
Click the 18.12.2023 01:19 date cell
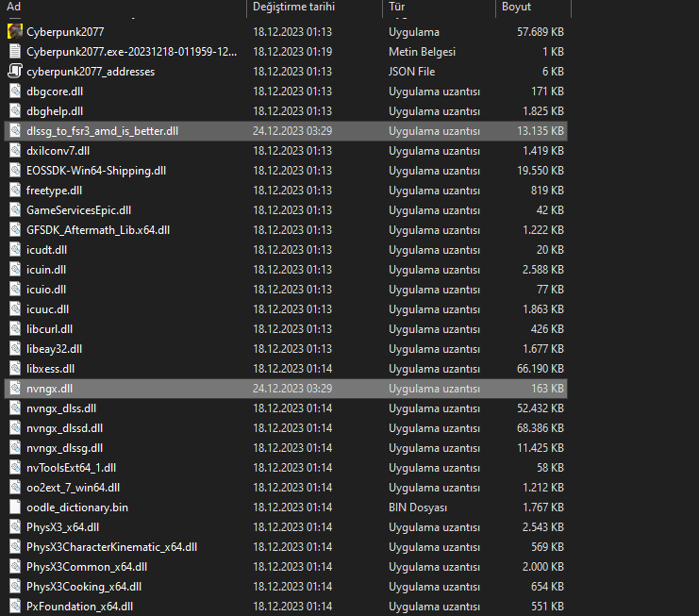(x=292, y=52)
